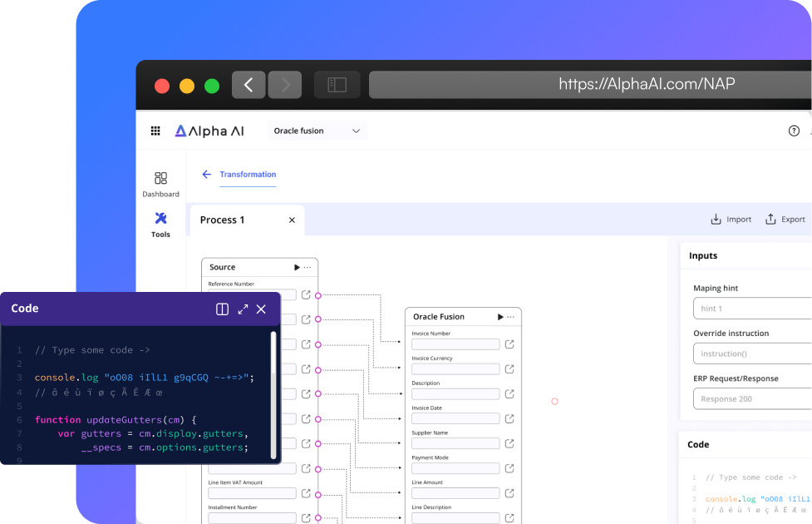The width and height of the screenshot is (812, 524).
Task: Click the Alpha AI logo
Action: [x=209, y=131]
